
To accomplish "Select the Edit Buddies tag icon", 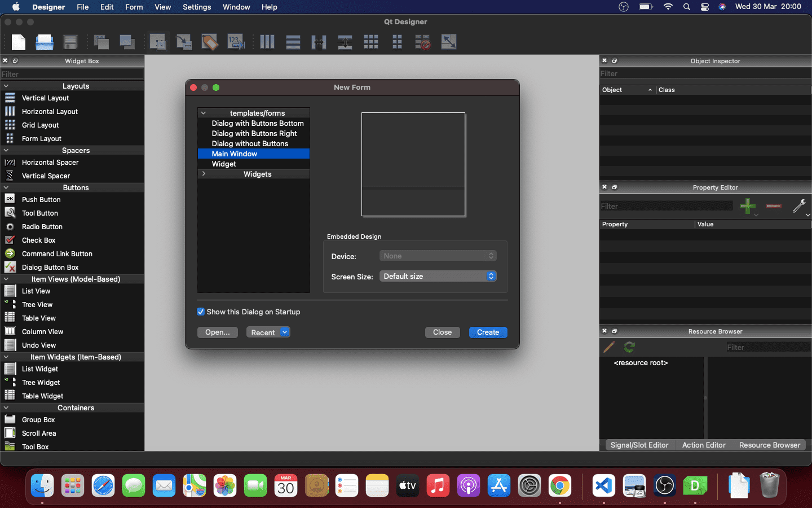I will coord(210,42).
